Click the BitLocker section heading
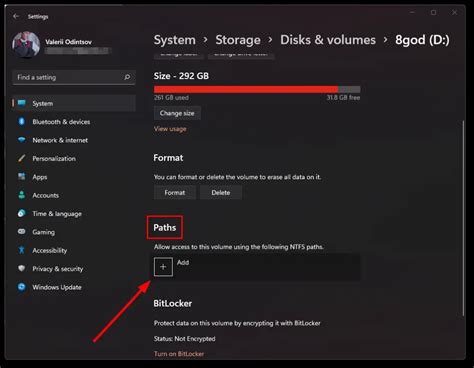Viewport: 474px width, 368px height. pos(173,303)
